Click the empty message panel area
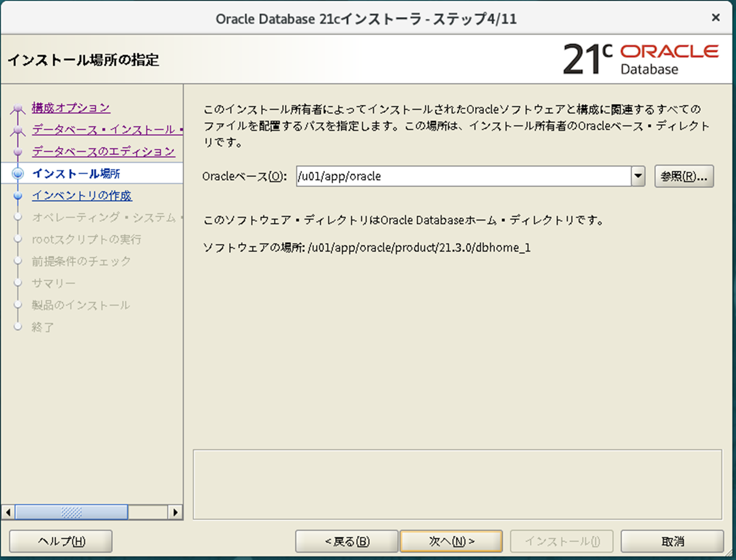 [x=458, y=485]
